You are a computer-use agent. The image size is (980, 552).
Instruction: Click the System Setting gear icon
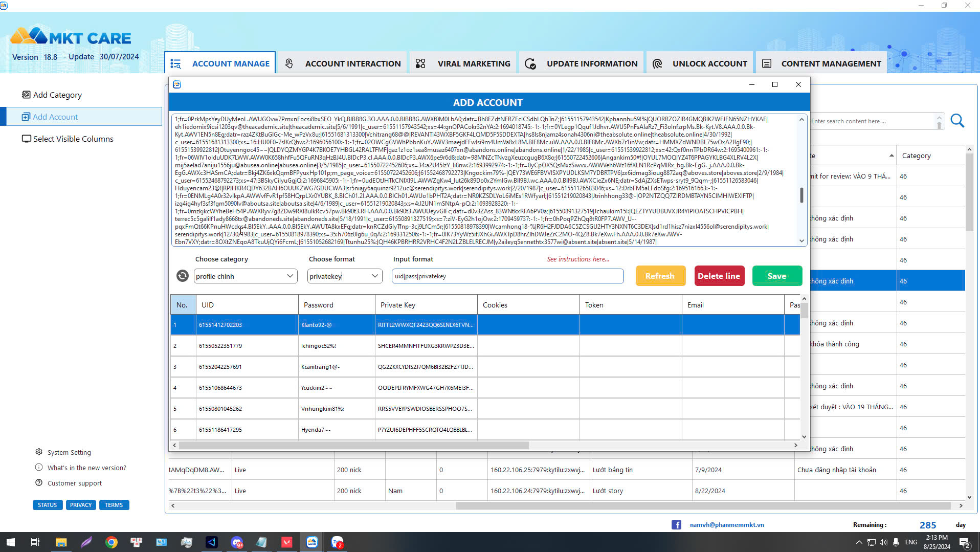[x=39, y=452]
